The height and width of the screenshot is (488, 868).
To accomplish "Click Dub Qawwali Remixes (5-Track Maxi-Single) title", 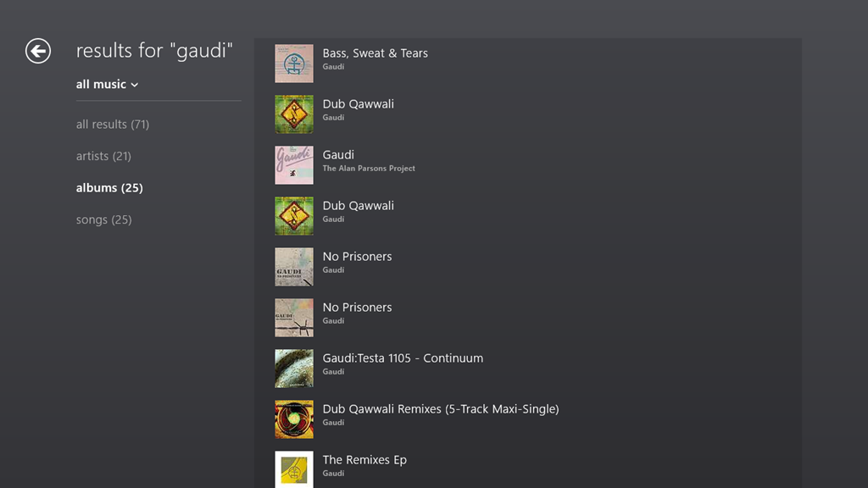I will click(441, 409).
